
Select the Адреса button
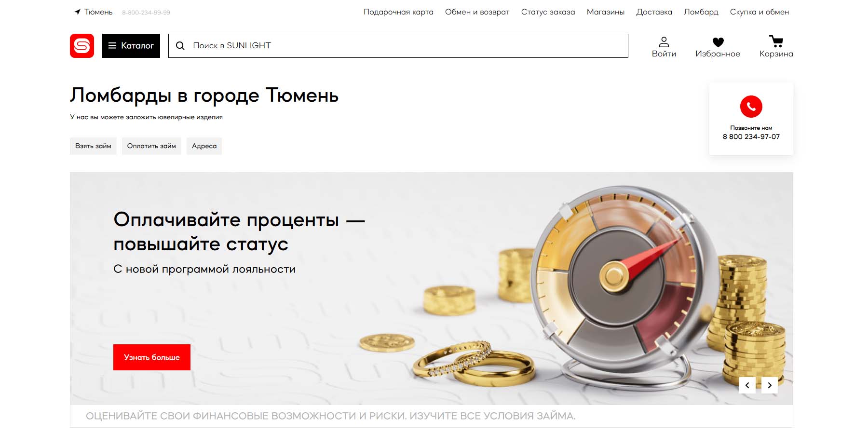pyautogui.click(x=204, y=146)
